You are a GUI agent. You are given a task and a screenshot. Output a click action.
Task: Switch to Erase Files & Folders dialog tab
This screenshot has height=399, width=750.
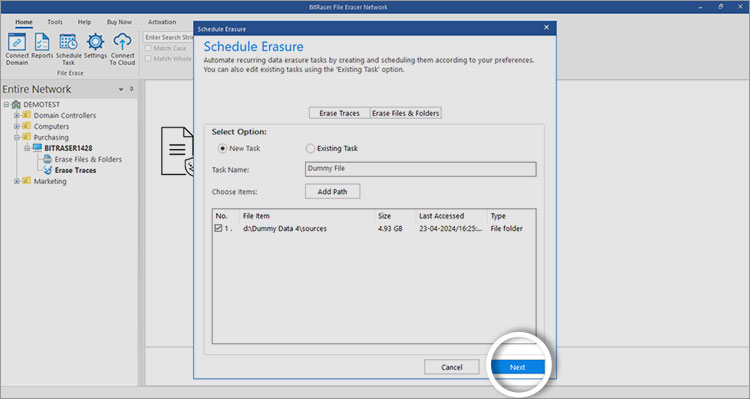406,113
